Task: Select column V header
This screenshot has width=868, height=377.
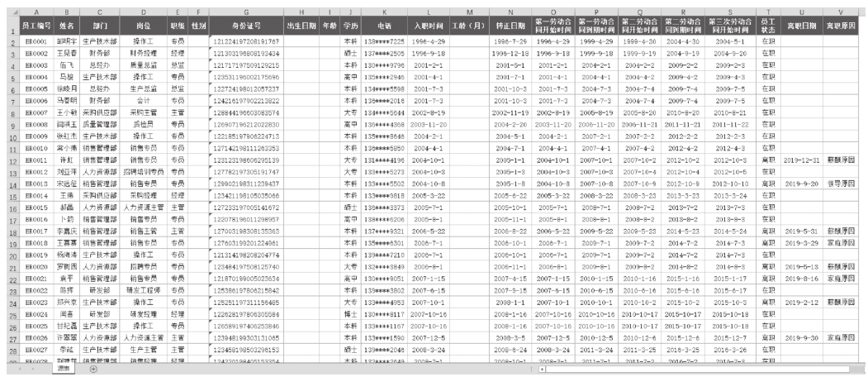Action: click(840, 12)
